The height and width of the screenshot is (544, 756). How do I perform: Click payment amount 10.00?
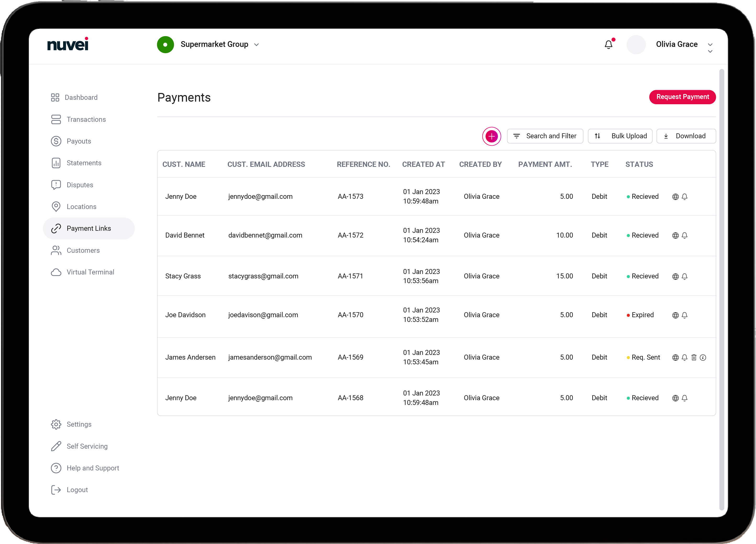565,235
